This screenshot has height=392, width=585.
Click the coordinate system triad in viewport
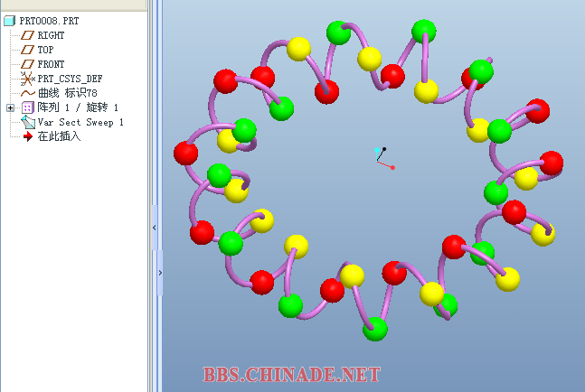click(x=384, y=159)
